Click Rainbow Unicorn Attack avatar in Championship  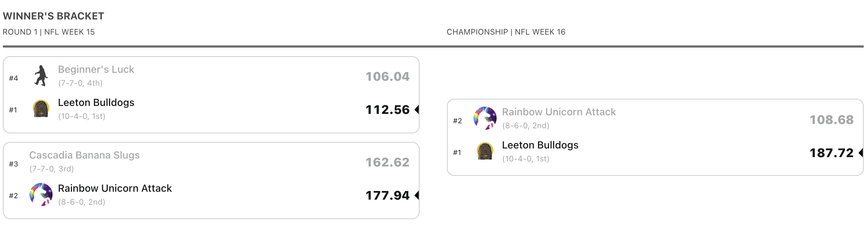(x=485, y=118)
